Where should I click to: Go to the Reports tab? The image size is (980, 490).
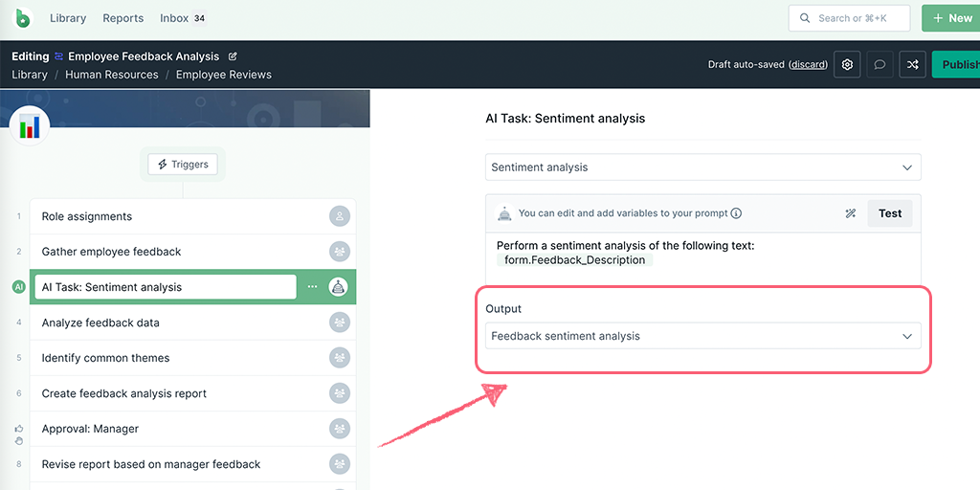coord(123,18)
